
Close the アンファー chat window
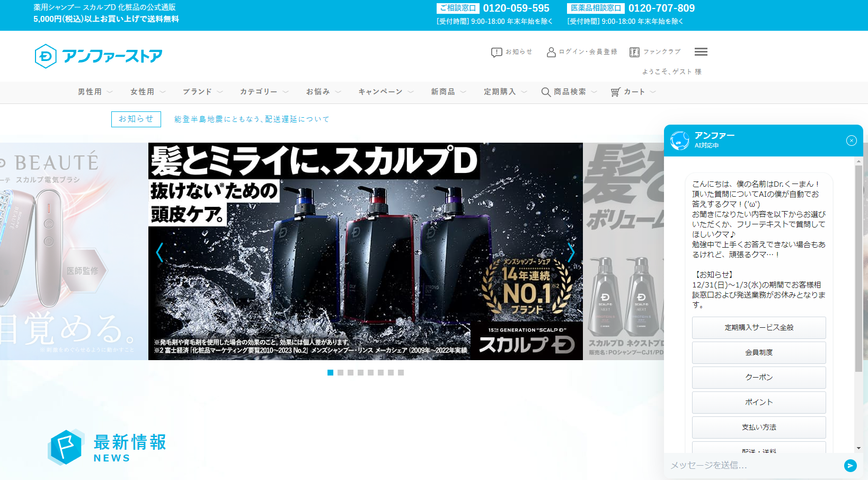pos(852,141)
